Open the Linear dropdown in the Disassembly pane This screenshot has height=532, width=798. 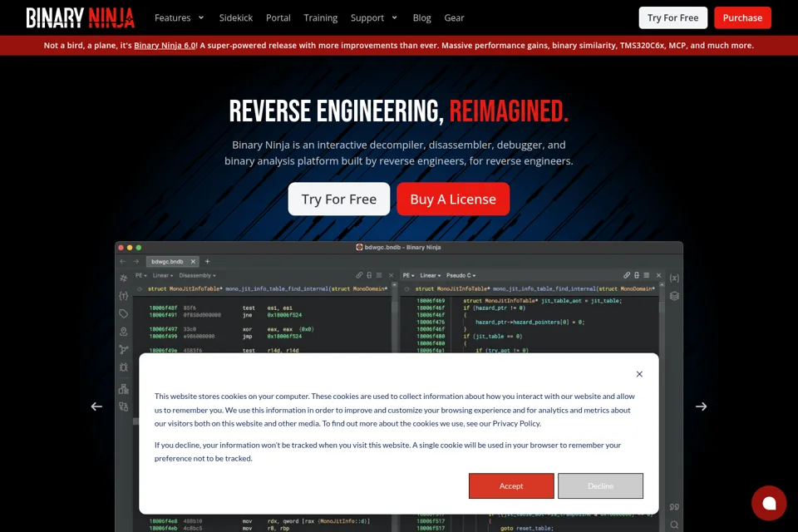(163, 275)
